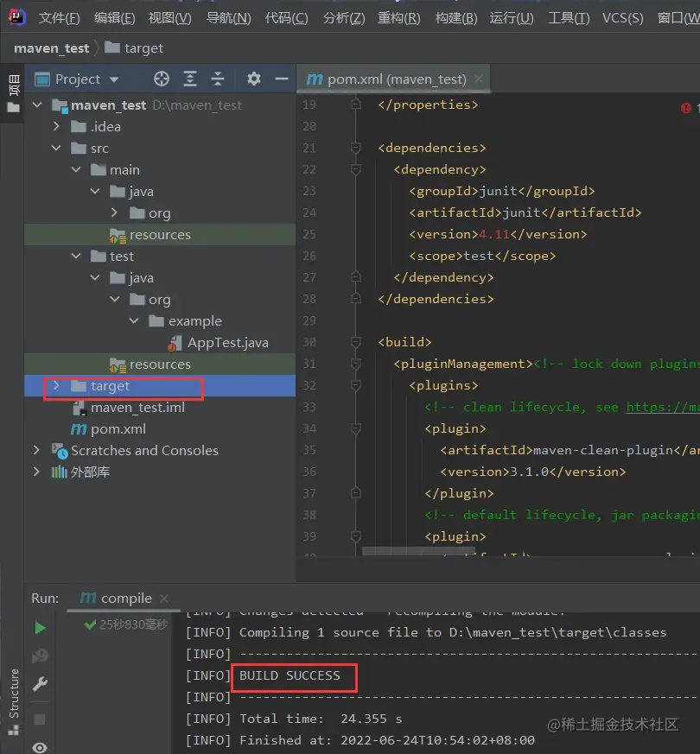Rerun compile with green play icon
Image resolution: width=700 pixels, height=754 pixels.
[x=40, y=628]
